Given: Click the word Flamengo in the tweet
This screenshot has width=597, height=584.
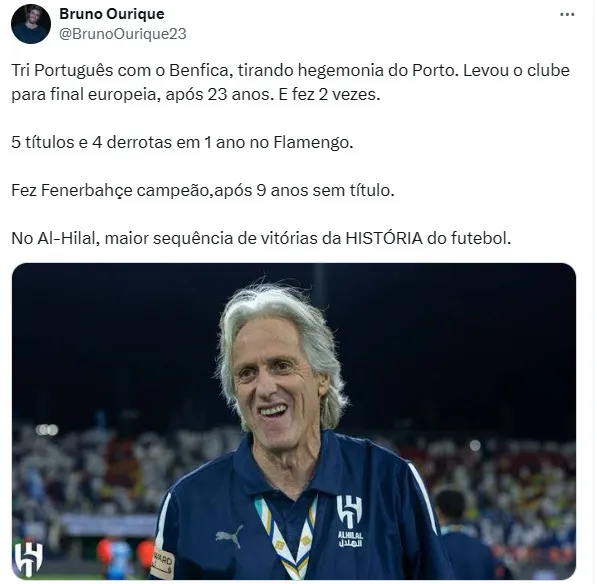Looking at the screenshot, I should (x=313, y=143).
